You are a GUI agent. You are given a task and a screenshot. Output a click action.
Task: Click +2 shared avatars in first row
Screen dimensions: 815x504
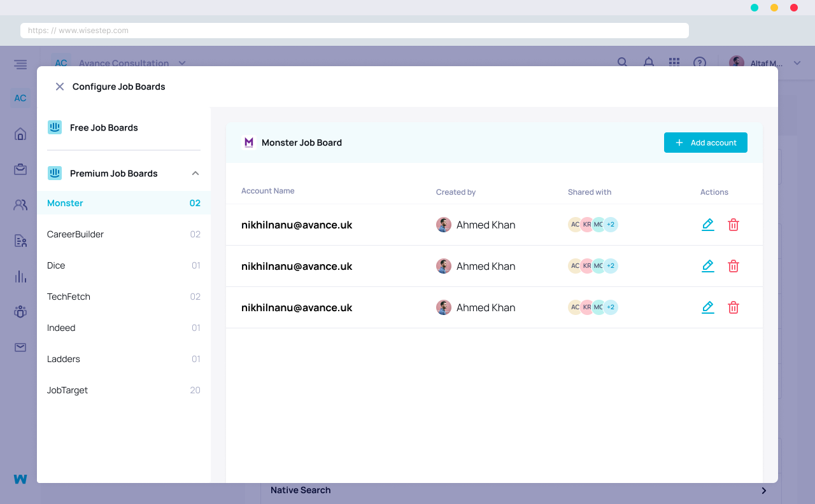611,225
